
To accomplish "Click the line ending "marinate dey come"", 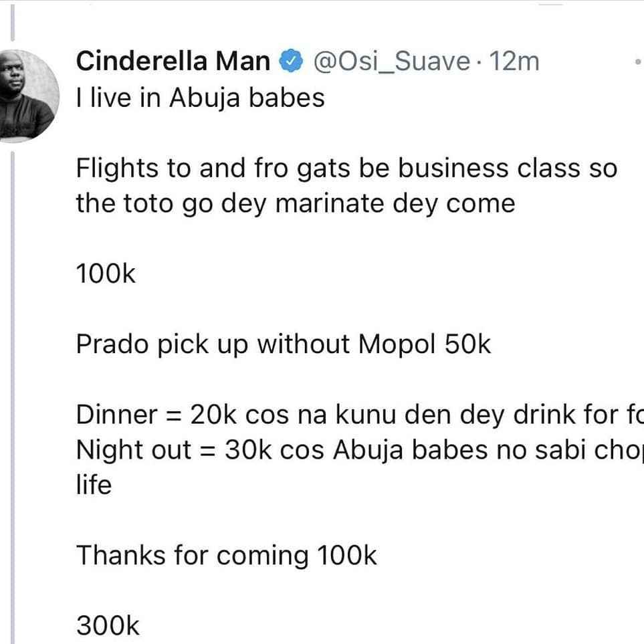I will (296, 204).
